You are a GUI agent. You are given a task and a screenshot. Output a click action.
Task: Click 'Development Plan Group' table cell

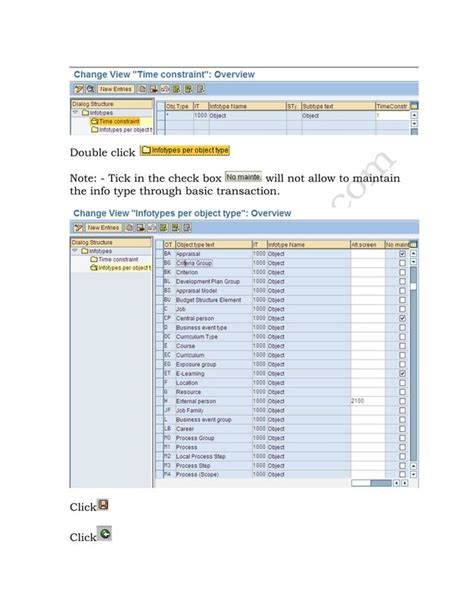(213, 281)
